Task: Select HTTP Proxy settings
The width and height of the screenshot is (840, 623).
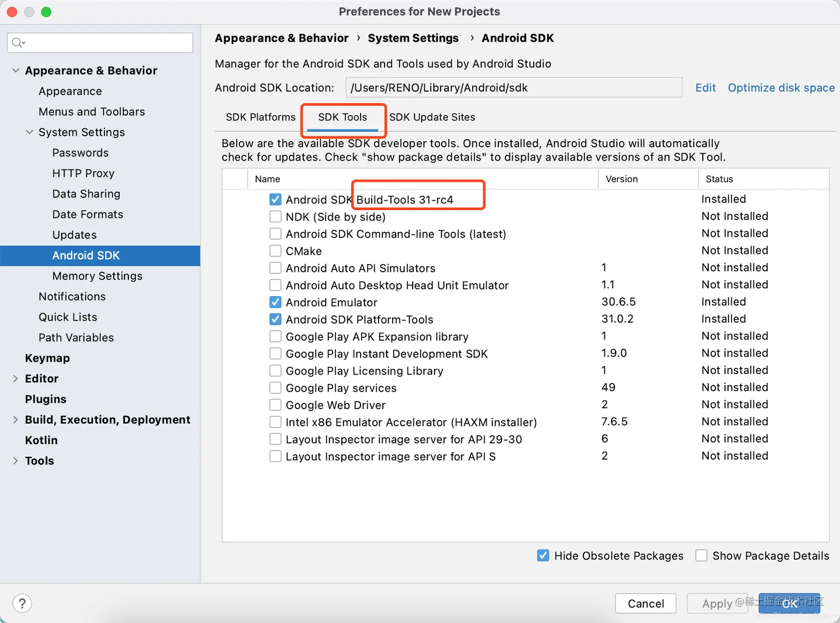Action: pyautogui.click(x=83, y=173)
